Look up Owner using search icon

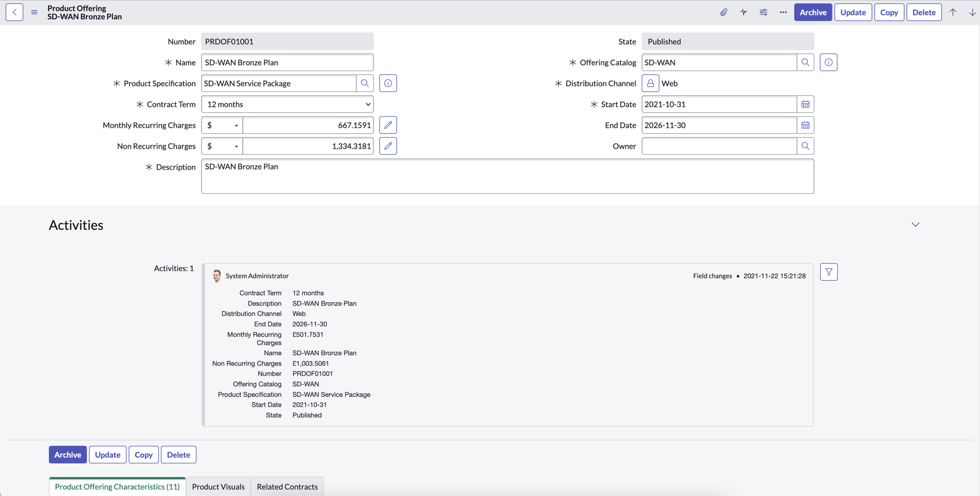pyautogui.click(x=805, y=146)
